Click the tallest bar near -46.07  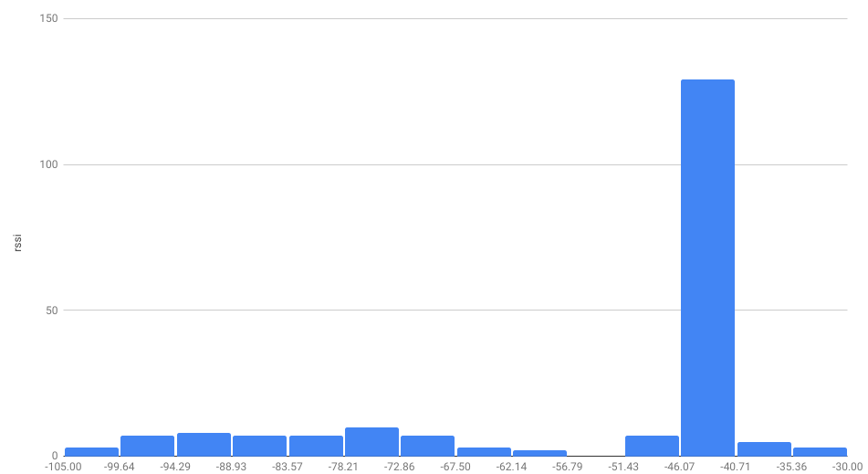[707, 268]
